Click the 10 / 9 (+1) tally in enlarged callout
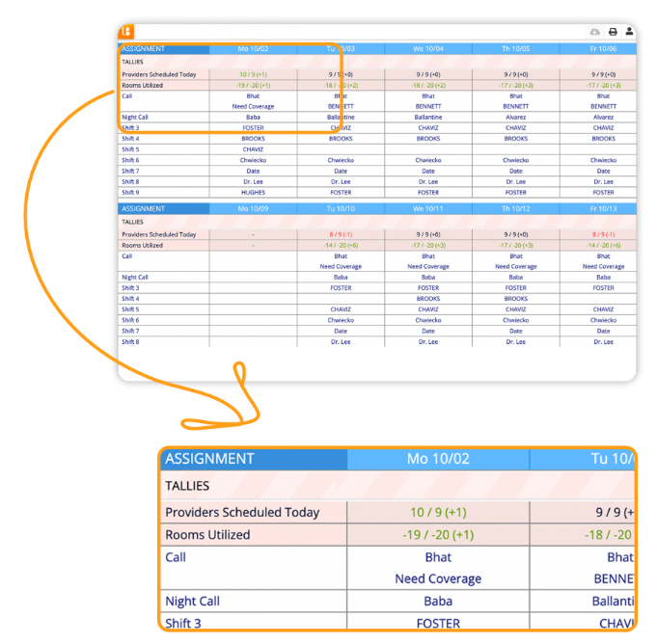657x644 pixels. click(x=438, y=512)
